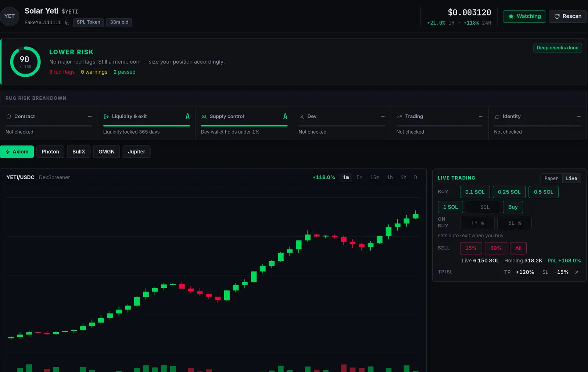This screenshot has height=372, width=588.
Task: Expand the Liquidity & exit card
Action: [x=146, y=123]
